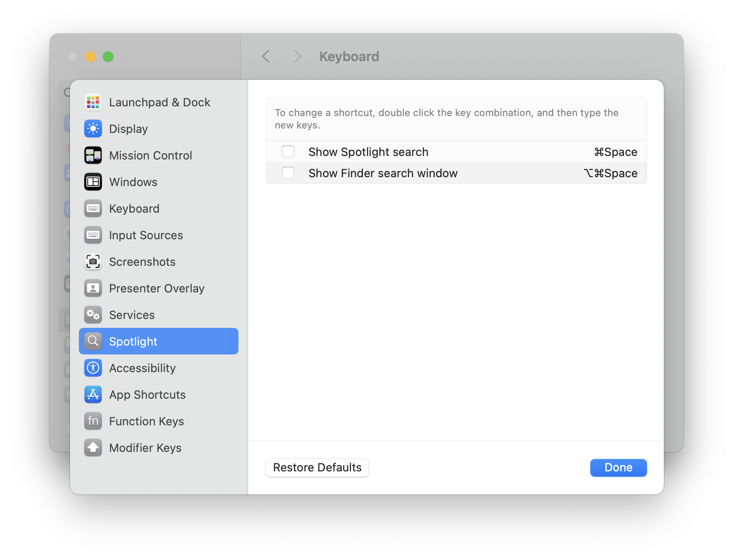Click the yellow minimize window button
This screenshot has height=560, width=733.
pos(90,57)
